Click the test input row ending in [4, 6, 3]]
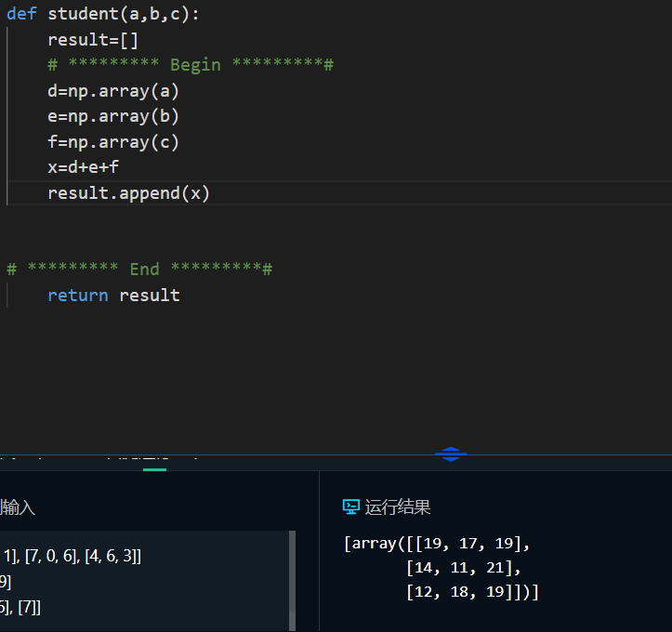The image size is (672, 632). 72,556
